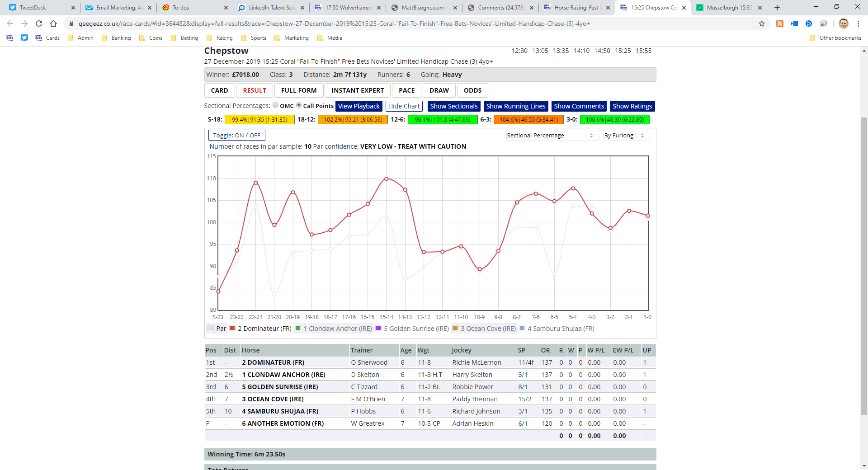
Task: Click the Dominateur red legend swatch
Action: pos(232,329)
